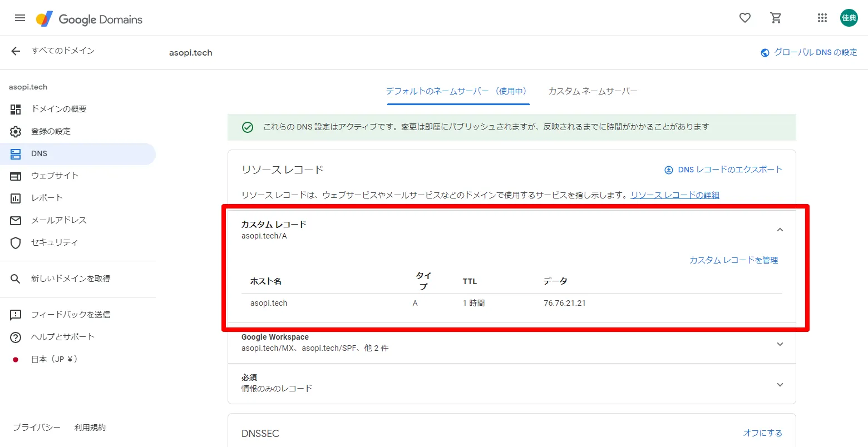Screen dimensions: 868x447
Task: Select the デフォルトのネームサーバー tab
Action: pyautogui.click(x=457, y=91)
